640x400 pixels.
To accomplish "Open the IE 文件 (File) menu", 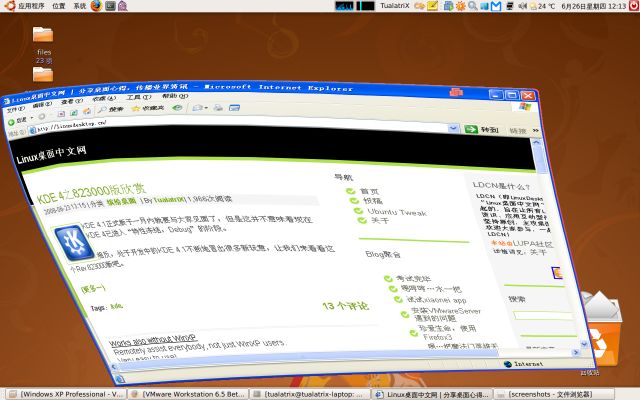I will click(x=16, y=109).
